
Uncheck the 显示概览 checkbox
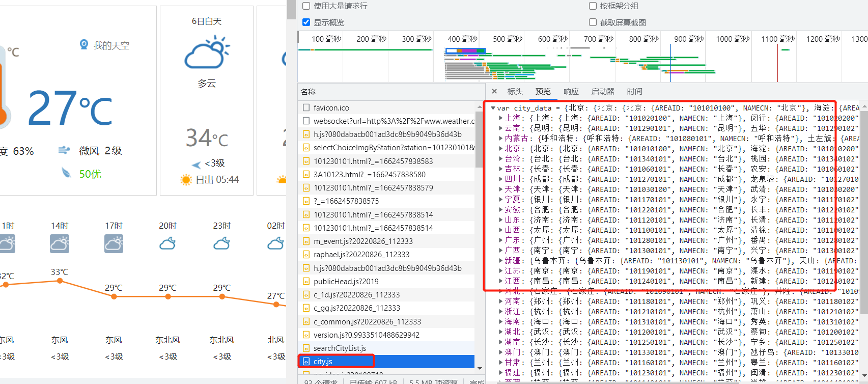tap(306, 22)
